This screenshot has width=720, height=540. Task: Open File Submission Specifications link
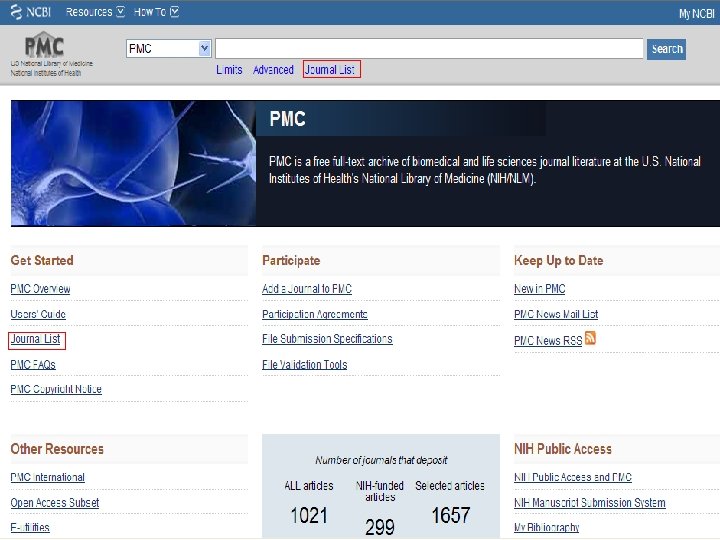pos(327,339)
